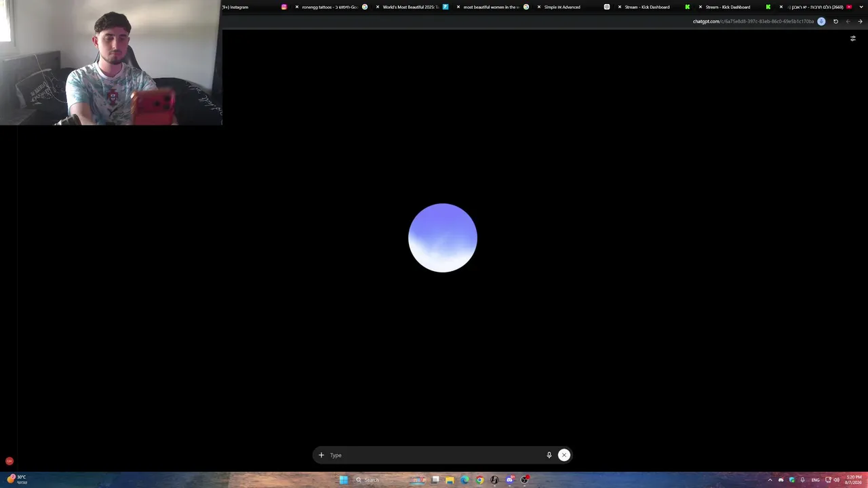Screen dimensions: 868x488
Task: Close the most beautiful women tab
Action: 458,7
